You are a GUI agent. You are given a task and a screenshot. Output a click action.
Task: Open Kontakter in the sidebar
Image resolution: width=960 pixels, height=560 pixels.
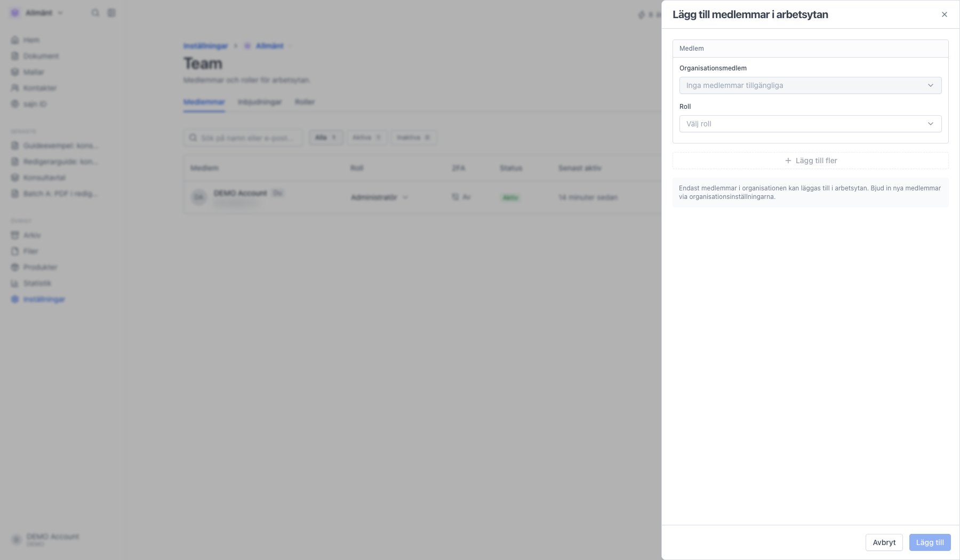[x=34, y=88]
